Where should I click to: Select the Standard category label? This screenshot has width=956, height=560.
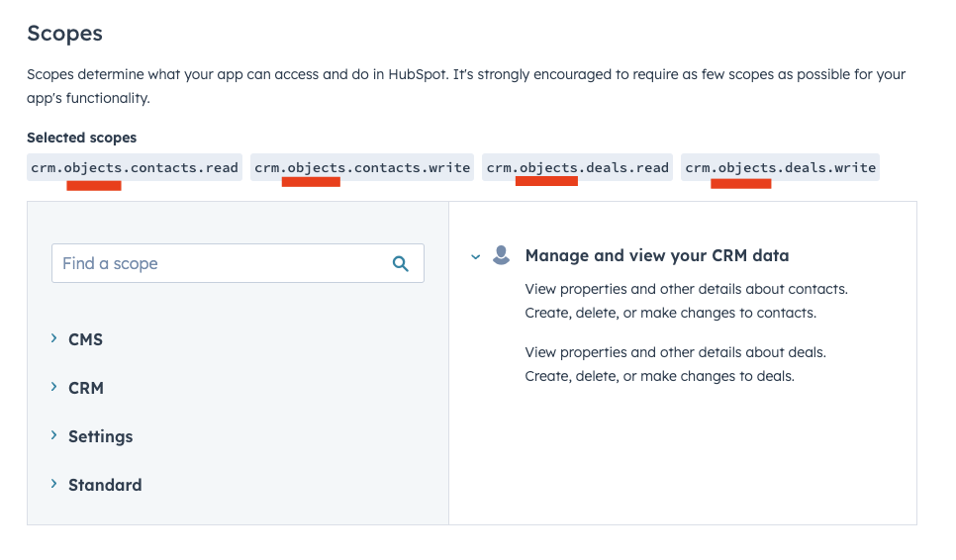tap(105, 485)
